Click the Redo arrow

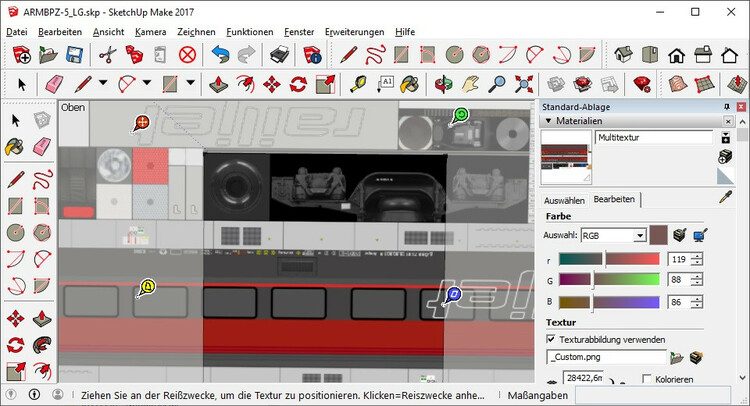coord(246,55)
